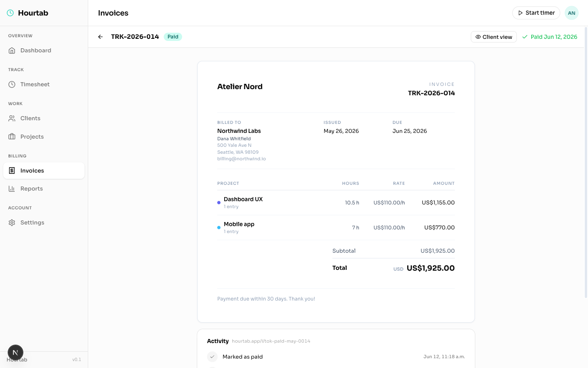Click the Paid status badge
Image resolution: width=588 pixels, height=368 pixels.
173,37
